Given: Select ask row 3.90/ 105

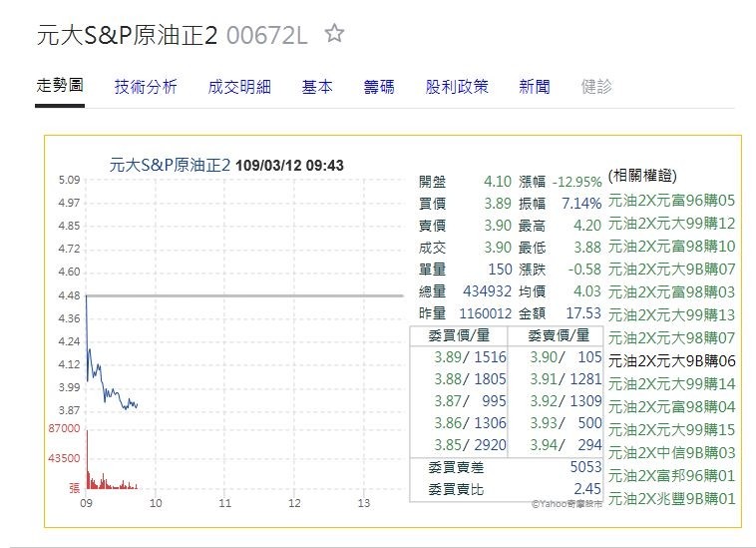Looking at the screenshot, I should 566,357.
